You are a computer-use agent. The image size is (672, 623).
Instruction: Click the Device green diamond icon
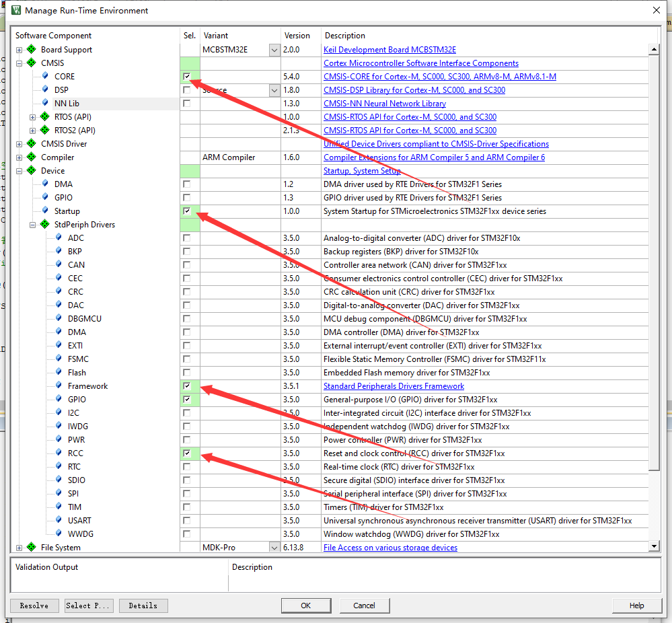click(32, 170)
